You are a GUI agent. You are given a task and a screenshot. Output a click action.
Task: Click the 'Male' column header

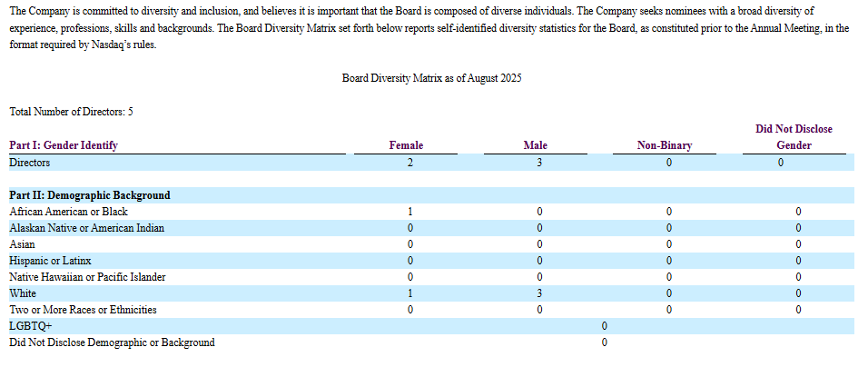536,145
